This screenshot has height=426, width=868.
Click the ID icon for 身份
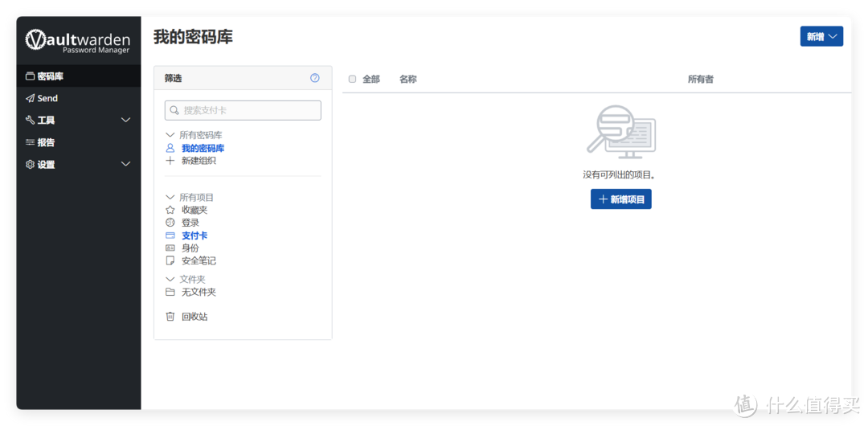click(x=170, y=248)
